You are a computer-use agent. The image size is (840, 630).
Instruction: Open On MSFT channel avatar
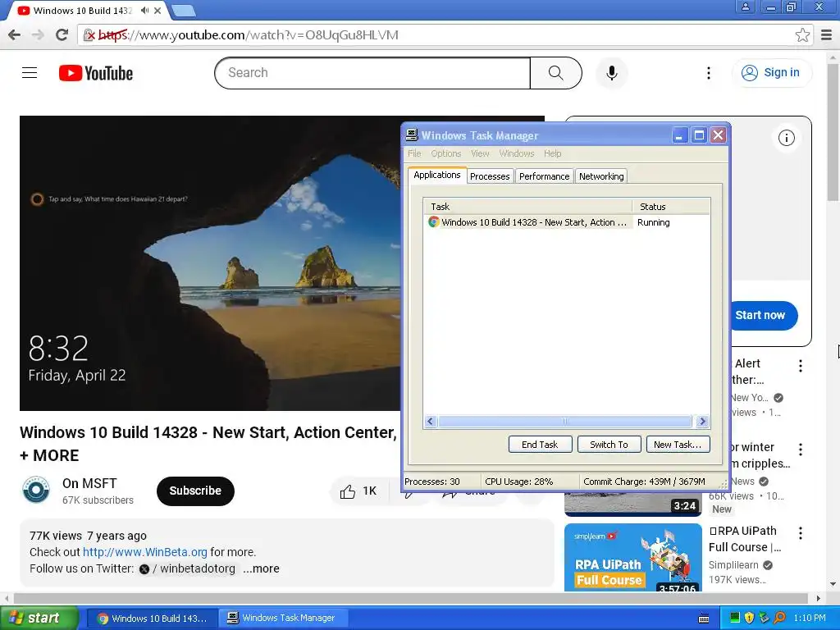pos(36,491)
